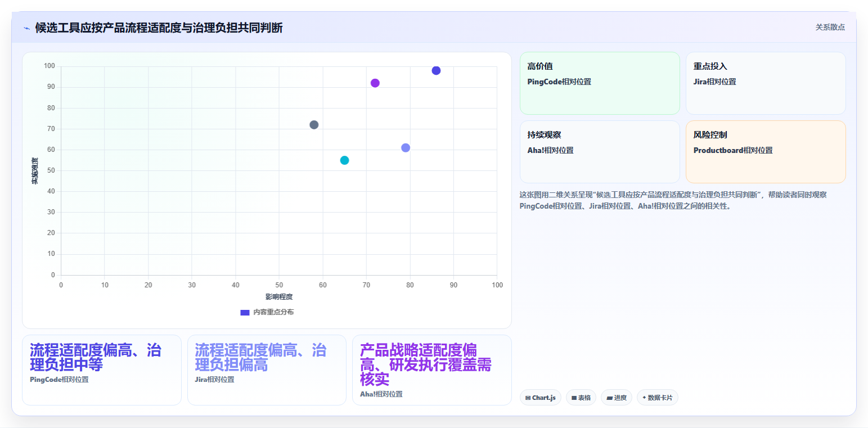Screen dimensions: 868x428
Task: Click the Productboard相对位置 label
Action: (x=733, y=150)
